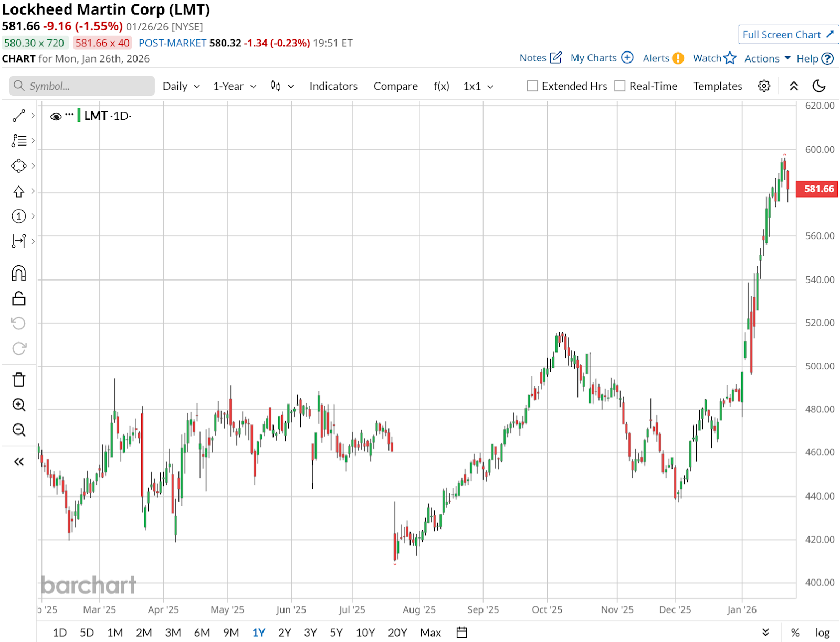Open the shapes annotation tool
Screen dimensions: 840x642
coord(18,165)
